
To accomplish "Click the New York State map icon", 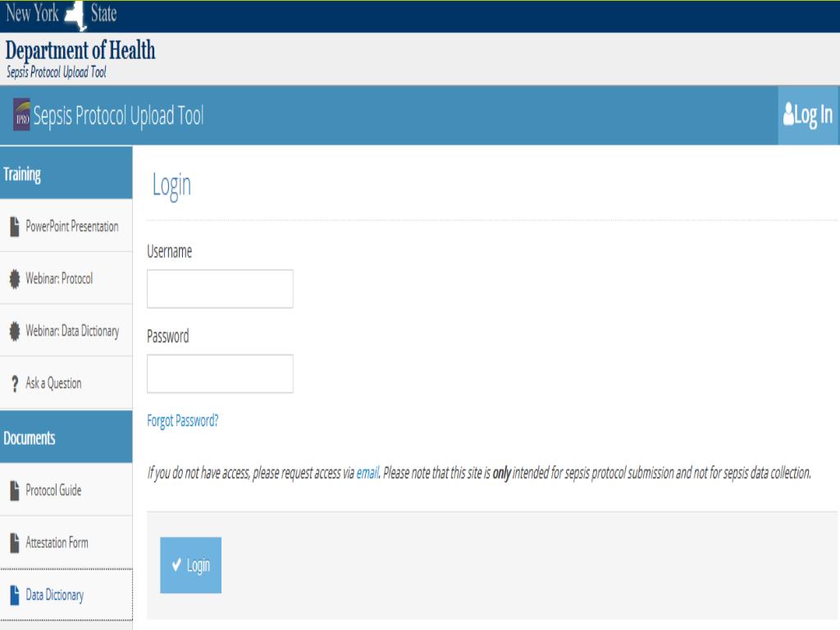I will (x=75, y=15).
